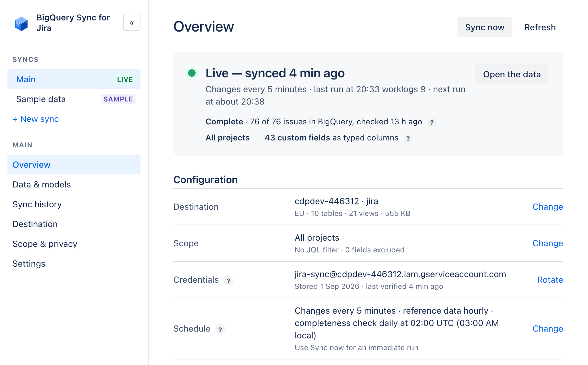Image resolution: width=588 pixels, height=365 pixels.
Task: Click 'No JQL filter · 0 fields excluded'
Action: (350, 250)
